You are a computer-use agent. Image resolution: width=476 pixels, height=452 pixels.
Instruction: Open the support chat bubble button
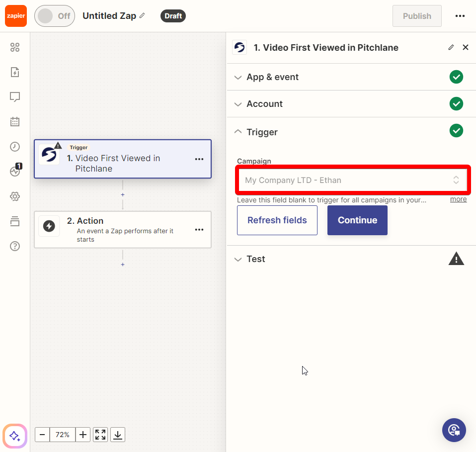pos(454,430)
